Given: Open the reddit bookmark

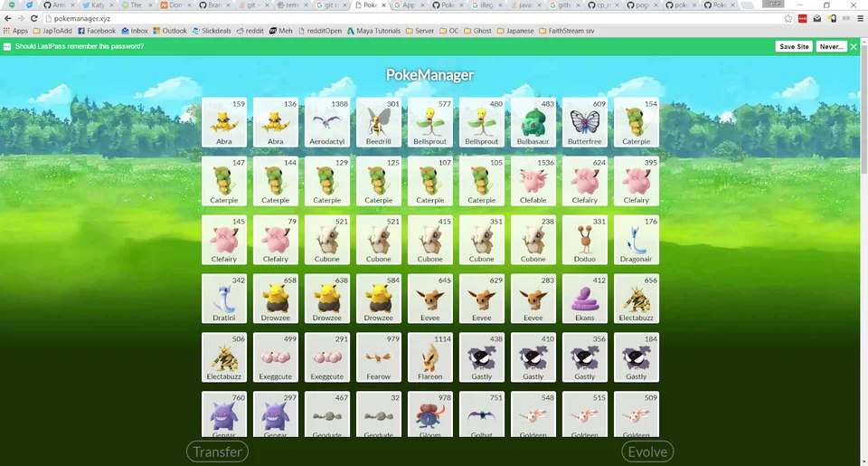Looking at the screenshot, I should click(250, 31).
